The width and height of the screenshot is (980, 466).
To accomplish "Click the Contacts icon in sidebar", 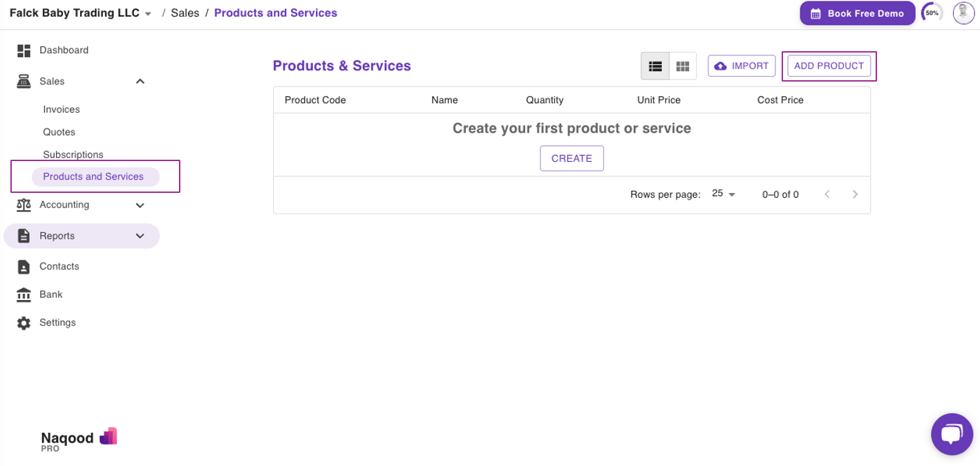I will (24, 267).
